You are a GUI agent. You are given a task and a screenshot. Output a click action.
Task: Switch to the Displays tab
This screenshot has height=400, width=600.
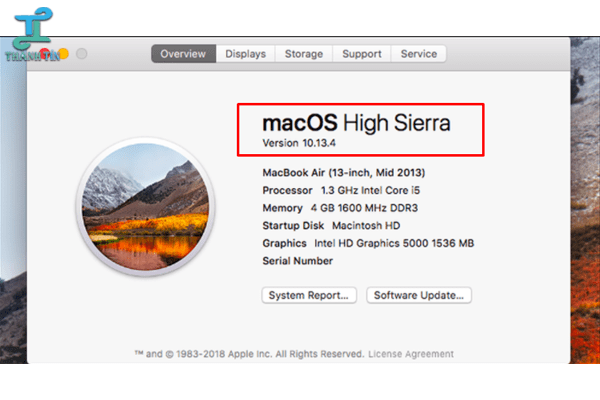click(x=245, y=54)
